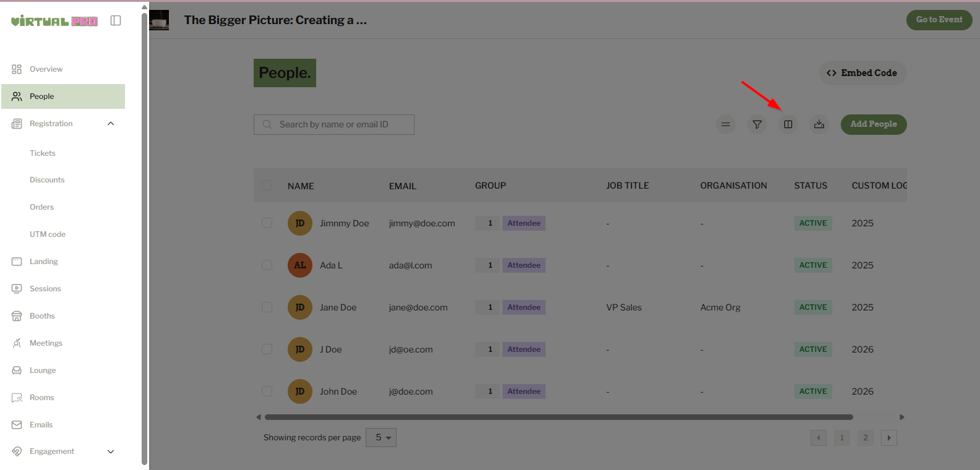Click the Go to Event button
This screenshot has height=470, width=980.
point(939,20)
